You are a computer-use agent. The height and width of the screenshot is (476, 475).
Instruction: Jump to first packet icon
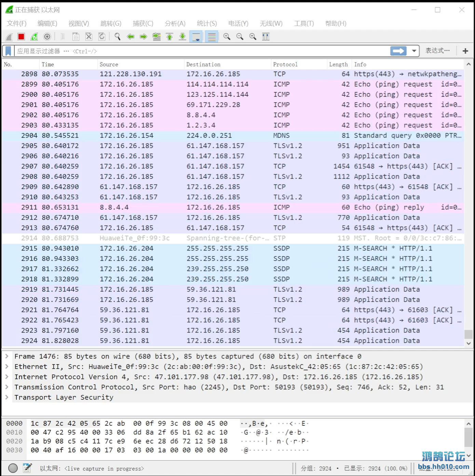point(169,37)
